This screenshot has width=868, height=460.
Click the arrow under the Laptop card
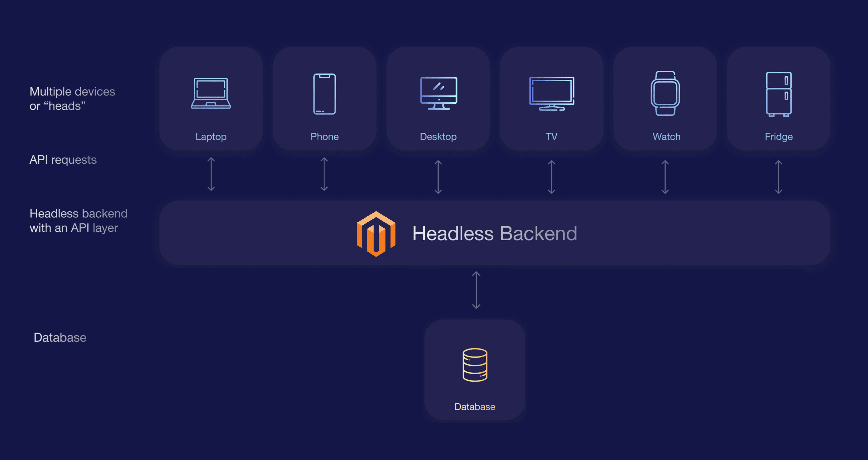tap(211, 174)
